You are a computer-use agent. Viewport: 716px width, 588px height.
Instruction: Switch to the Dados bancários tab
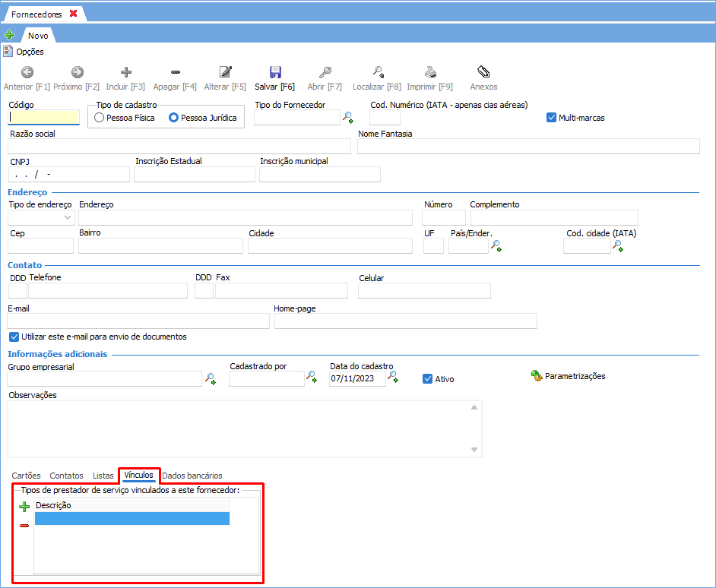click(x=192, y=476)
